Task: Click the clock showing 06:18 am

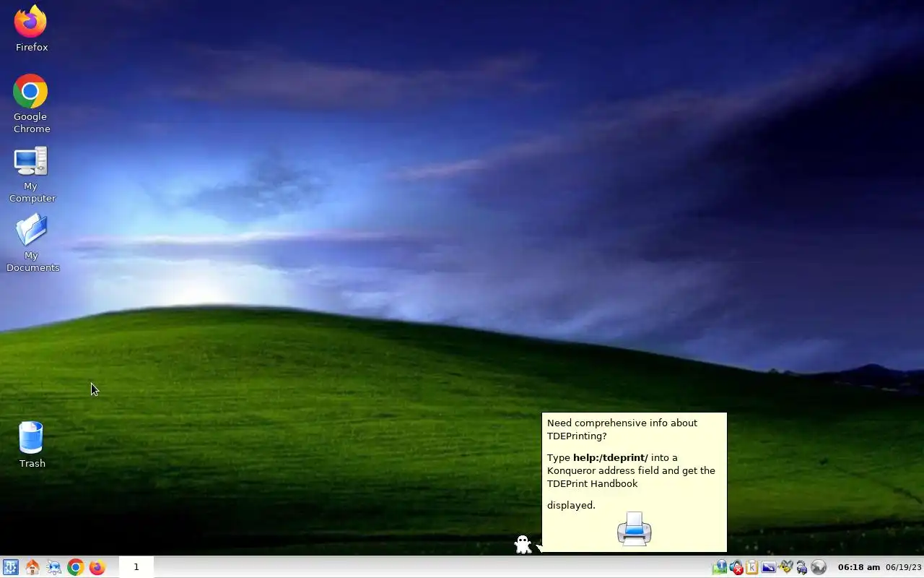Action: tap(858, 567)
